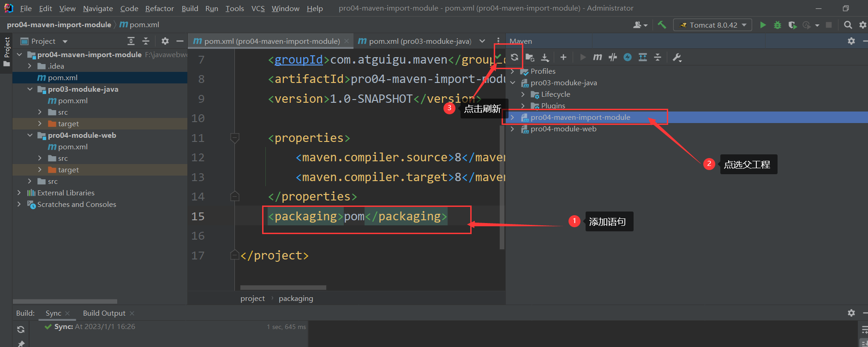Expand External Libraries node
Image resolution: width=868 pixels, height=347 pixels.
[19, 193]
